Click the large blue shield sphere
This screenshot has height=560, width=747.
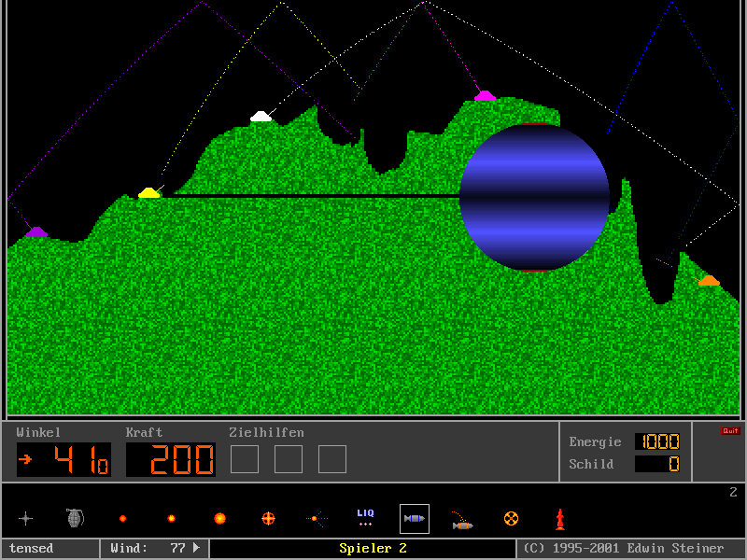534,197
